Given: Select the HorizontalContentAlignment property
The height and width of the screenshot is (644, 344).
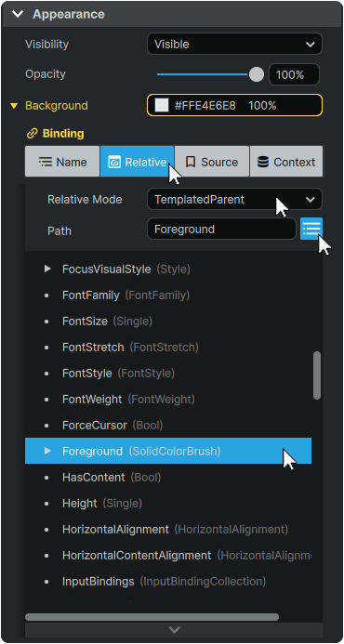Looking at the screenshot, I should (168, 556).
